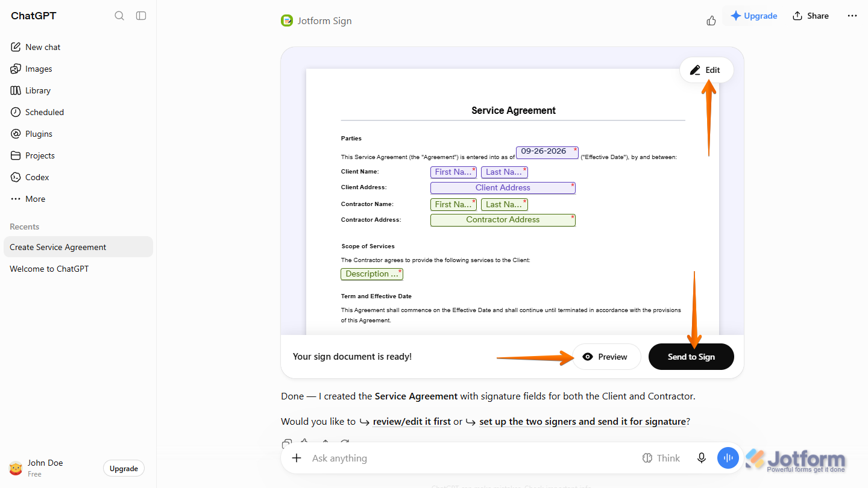
Task: Start voice mode with blue button
Action: pyautogui.click(x=728, y=458)
